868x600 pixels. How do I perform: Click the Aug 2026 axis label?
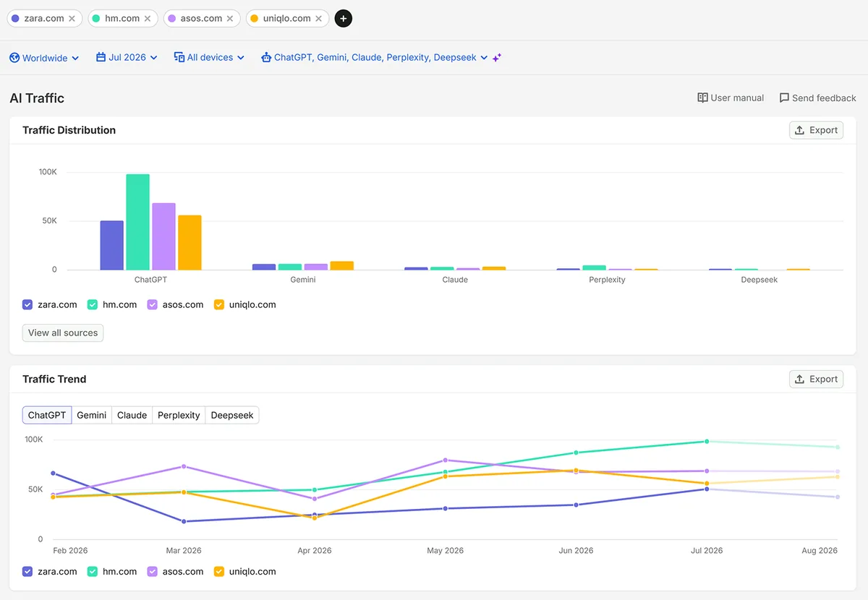coord(820,550)
